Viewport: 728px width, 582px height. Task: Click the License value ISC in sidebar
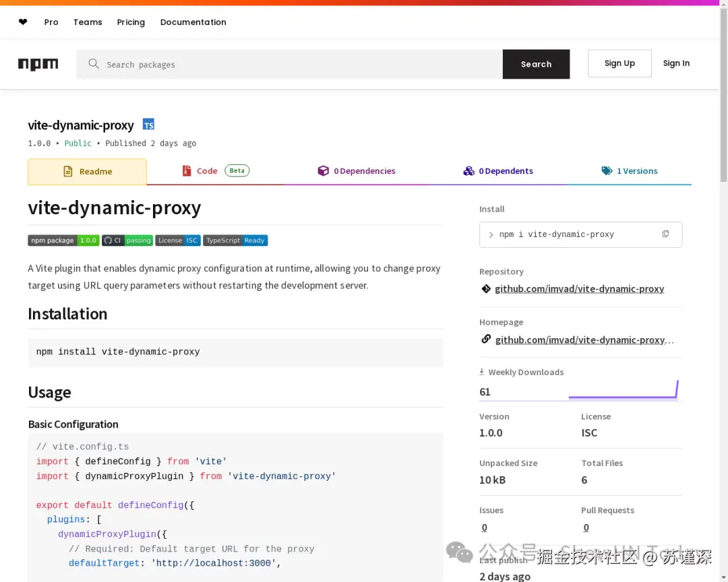[x=589, y=433]
